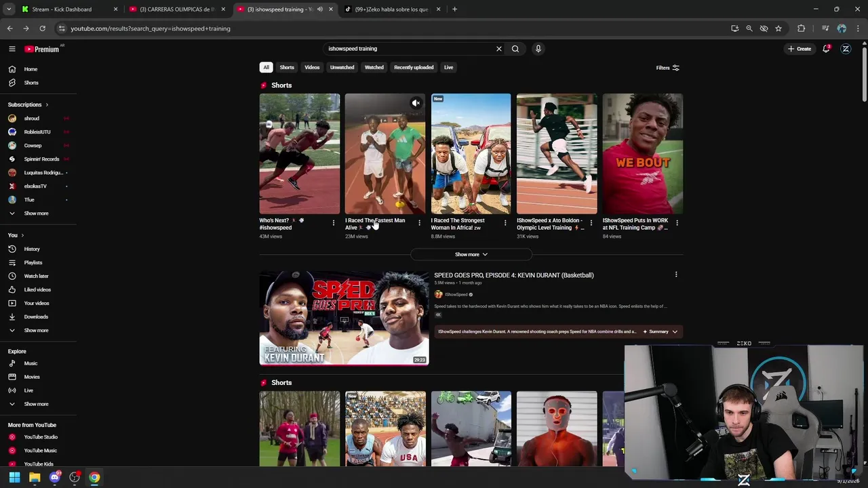Play the Kevin Durant video thumbnail

tap(344, 318)
